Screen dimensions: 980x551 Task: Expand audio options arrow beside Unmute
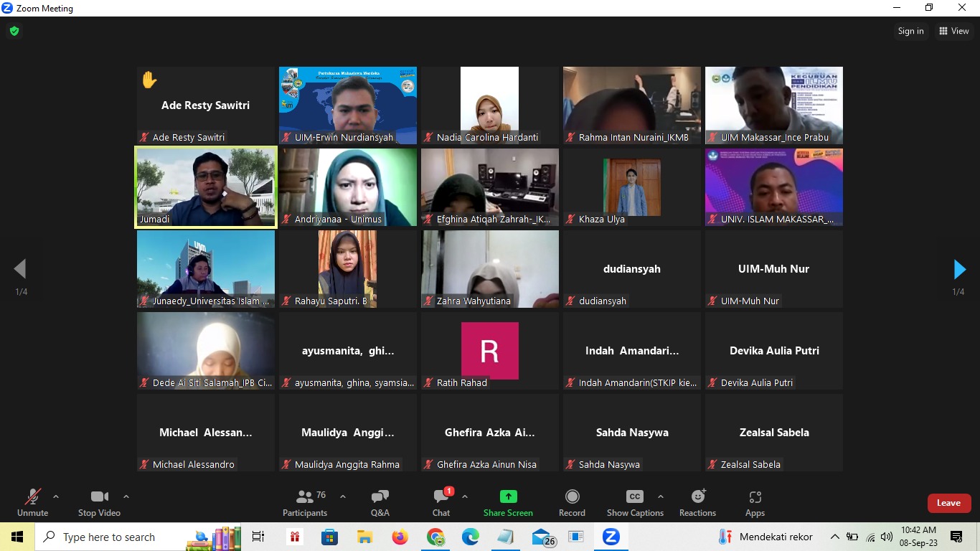tap(56, 496)
